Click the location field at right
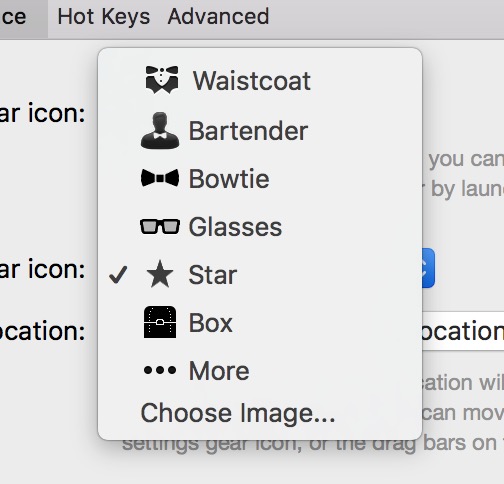Viewport: 504px width, 484px height. pyautogui.click(x=463, y=331)
